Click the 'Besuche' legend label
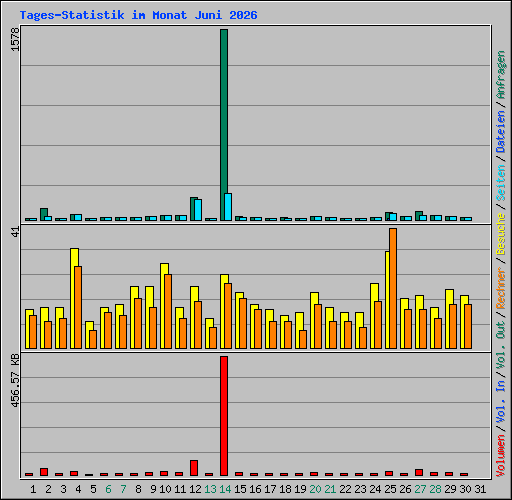The width and height of the screenshot is (512, 500). tap(501, 234)
